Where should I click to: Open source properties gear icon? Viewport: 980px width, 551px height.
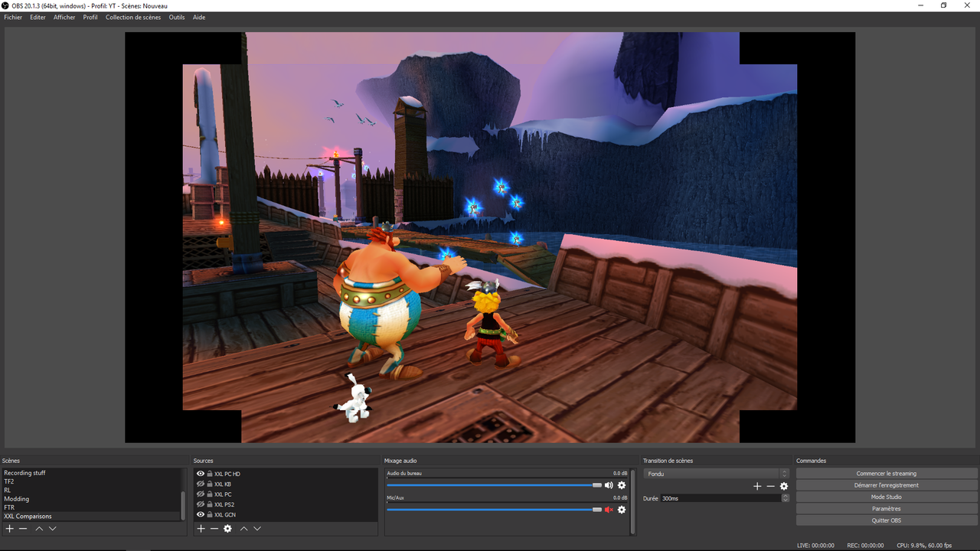[227, 529]
